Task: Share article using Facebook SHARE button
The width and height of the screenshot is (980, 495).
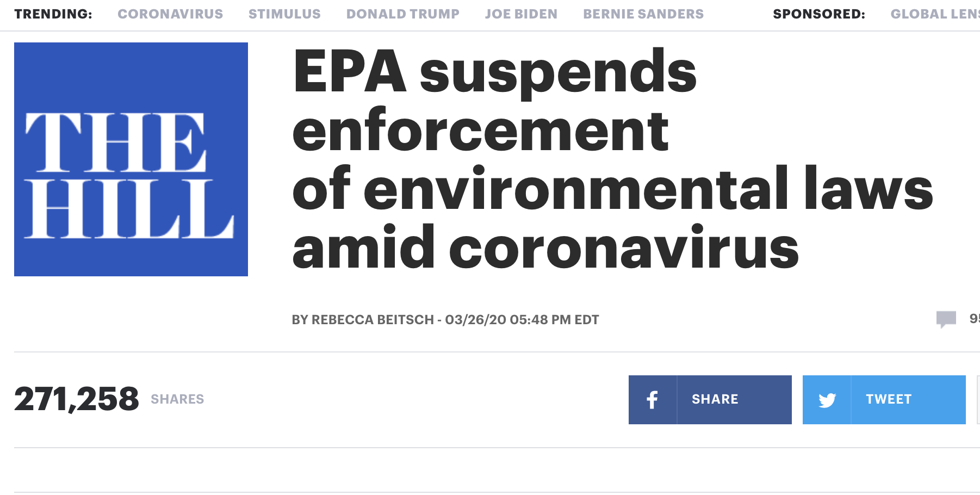Action: [x=710, y=400]
